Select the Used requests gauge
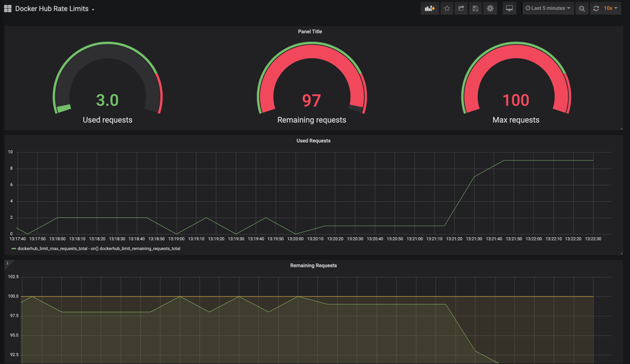The height and width of the screenshot is (364, 630). click(x=107, y=100)
